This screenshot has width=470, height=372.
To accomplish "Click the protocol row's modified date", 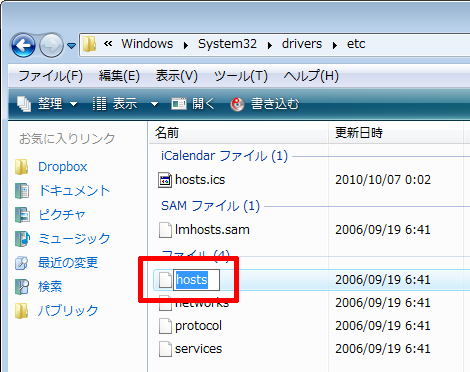I will point(383,326).
